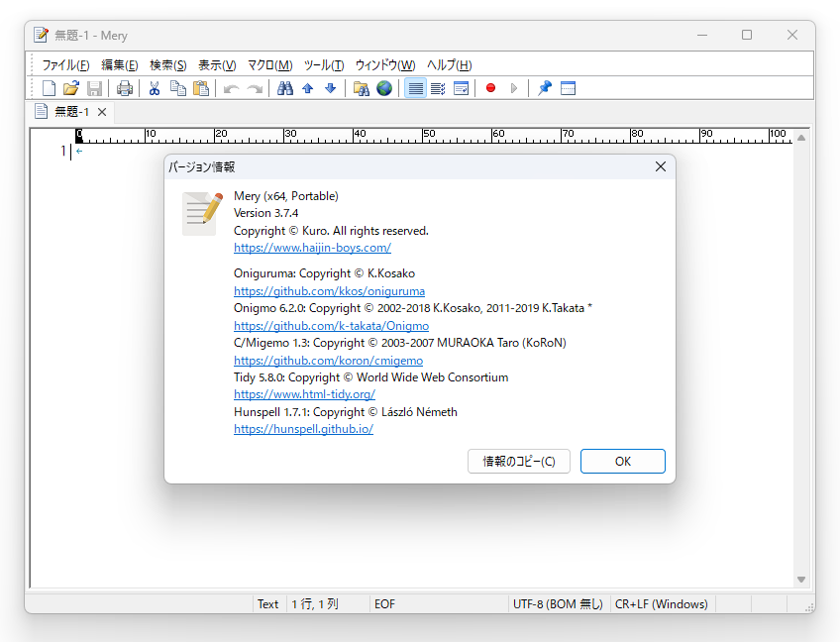Print the document via the printer icon
This screenshot has width=840, height=642.
[x=125, y=88]
